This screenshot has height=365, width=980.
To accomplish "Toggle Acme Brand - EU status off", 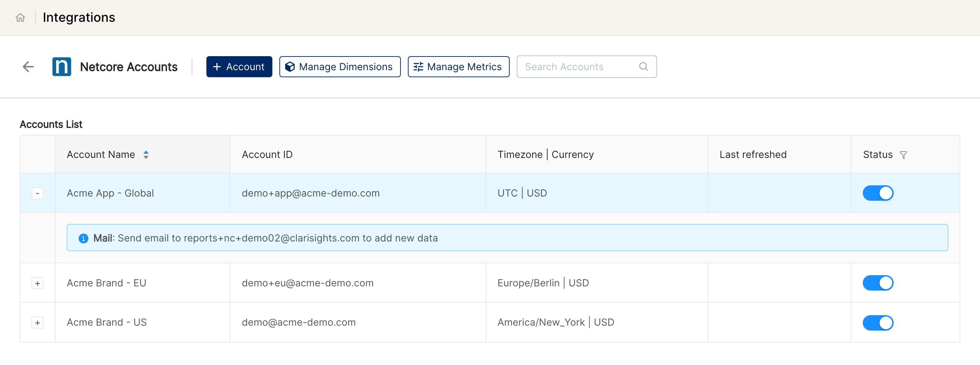I will click(x=878, y=283).
